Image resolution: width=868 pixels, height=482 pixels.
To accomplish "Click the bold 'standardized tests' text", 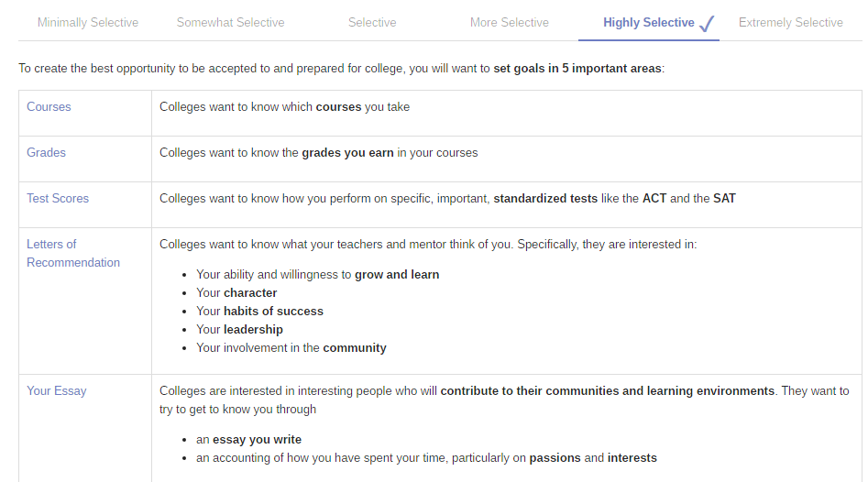I will [545, 199].
